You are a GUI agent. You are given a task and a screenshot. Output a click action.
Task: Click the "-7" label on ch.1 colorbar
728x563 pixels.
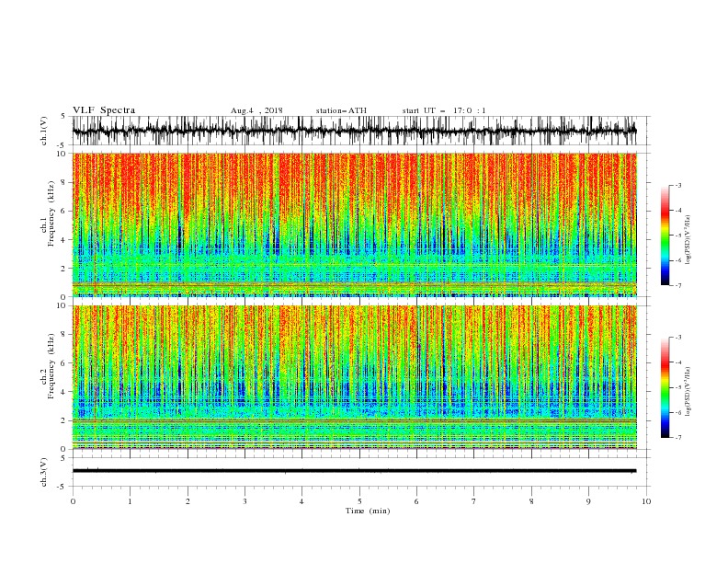click(678, 285)
